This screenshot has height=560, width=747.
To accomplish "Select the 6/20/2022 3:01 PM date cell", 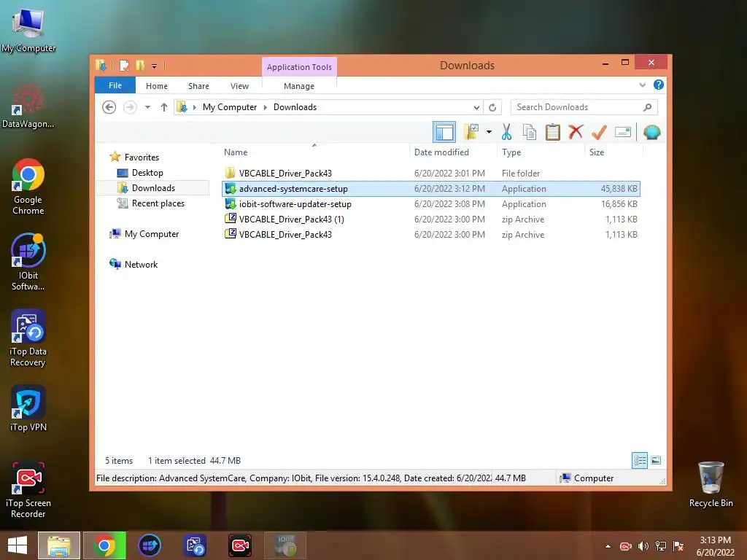I will [449, 174].
